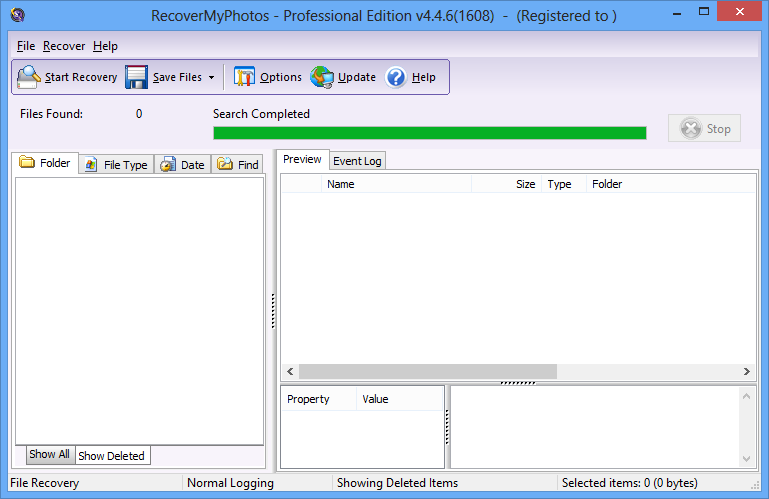The image size is (769, 499).
Task: Click the horizontal scrollbar right arrow
Action: (746, 371)
